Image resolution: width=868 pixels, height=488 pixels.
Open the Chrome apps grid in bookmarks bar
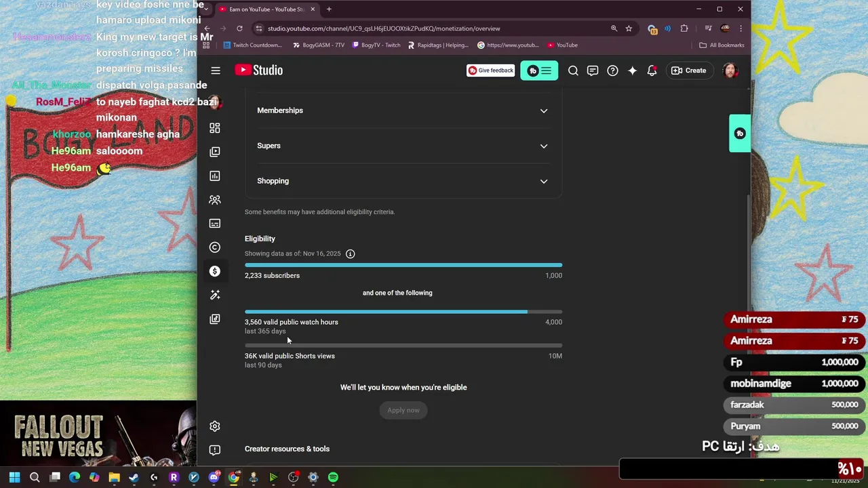coord(207,45)
